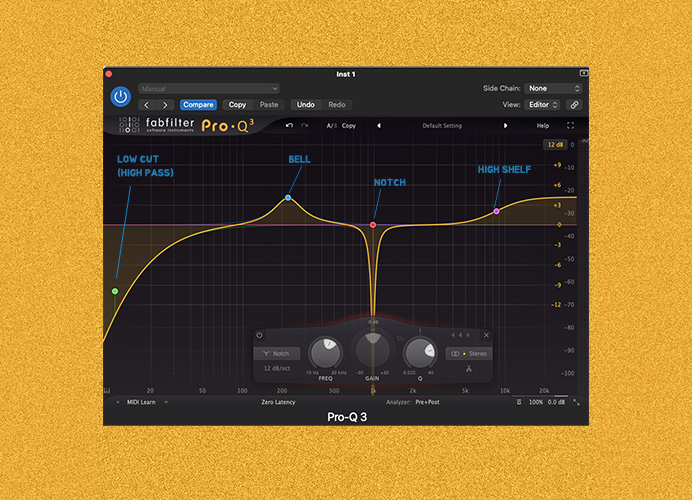Screen dimensions: 692x500
Task: Click the Redo button in host header
Action: click(x=337, y=105)
